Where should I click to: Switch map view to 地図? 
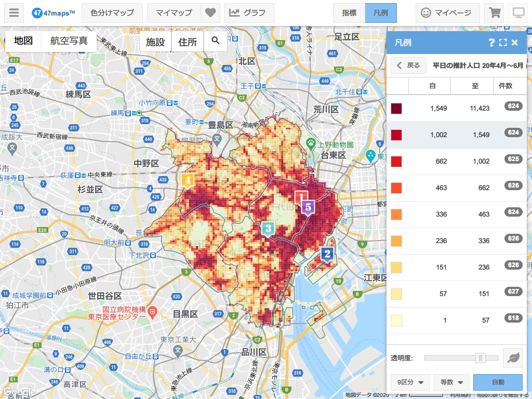pos(23,41)
